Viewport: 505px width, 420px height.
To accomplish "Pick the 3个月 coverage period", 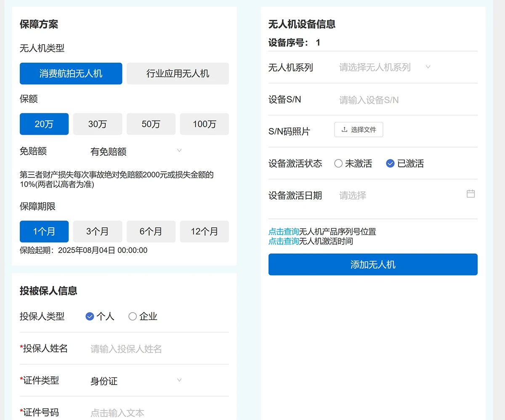I will point(98,231).
